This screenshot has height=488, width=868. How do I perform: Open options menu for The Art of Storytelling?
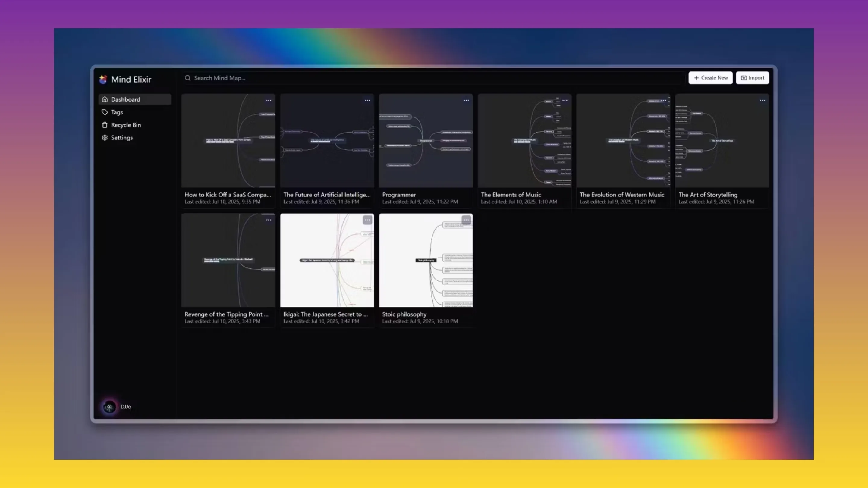(762, 100)
